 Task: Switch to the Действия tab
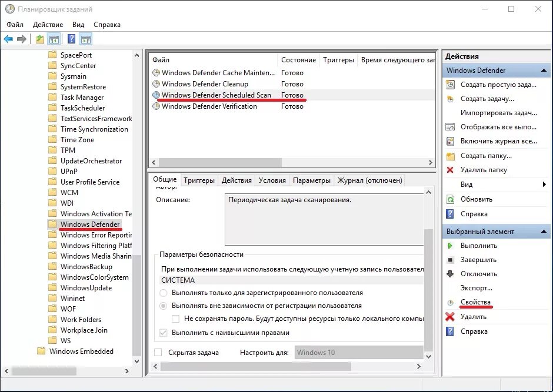(236, 180)
